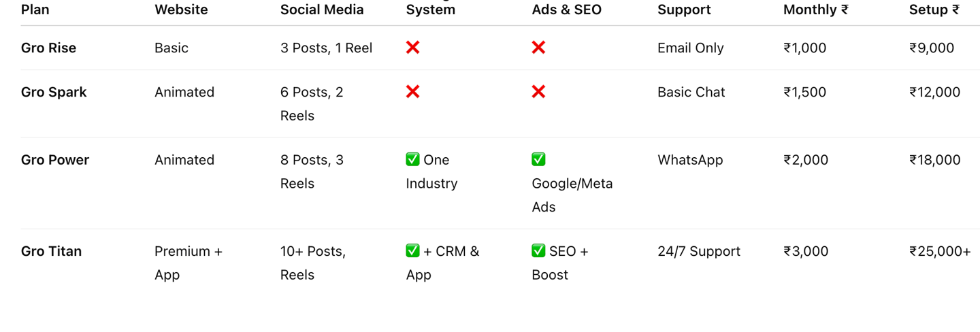The image size is (980, 332).
Task: Click the Website column header
Action: click(x=181, y=10)
